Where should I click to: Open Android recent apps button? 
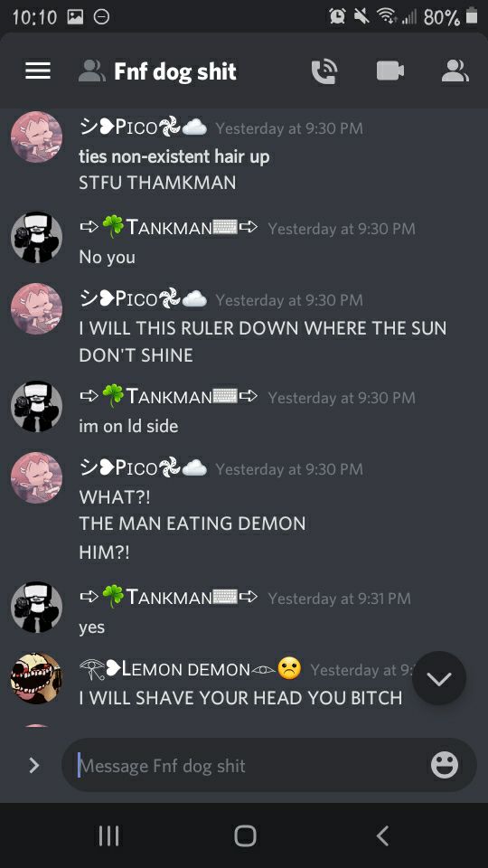108,835
